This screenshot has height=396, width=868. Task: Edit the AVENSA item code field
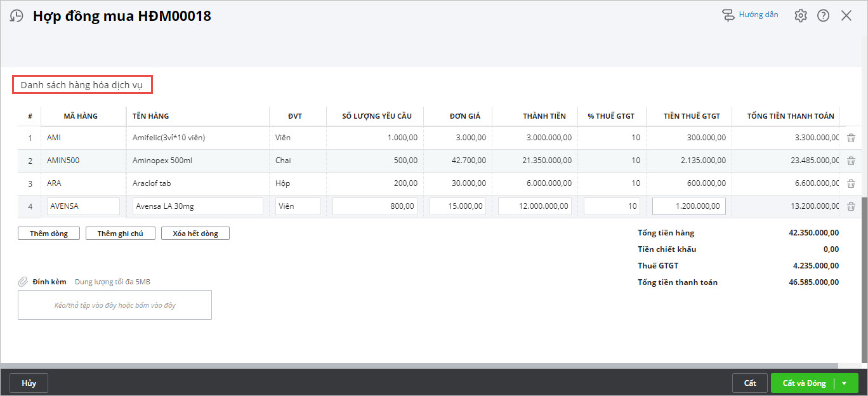83,206
